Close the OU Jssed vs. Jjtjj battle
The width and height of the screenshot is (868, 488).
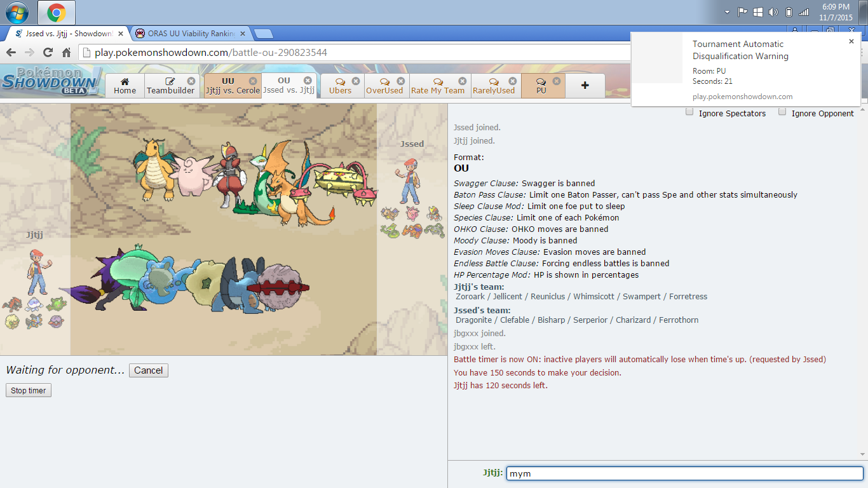(308, 80)
